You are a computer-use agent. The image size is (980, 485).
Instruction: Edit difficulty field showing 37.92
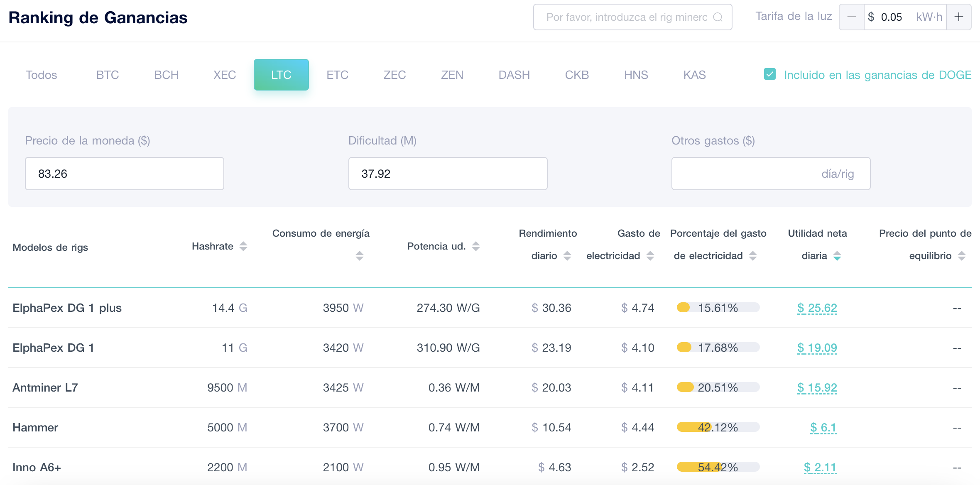(x=448, y=174)
